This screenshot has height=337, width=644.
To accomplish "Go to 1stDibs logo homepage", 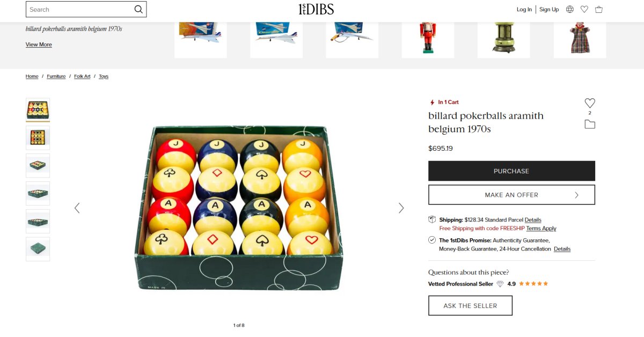I will pyautogui.click(x=316, y=9).
